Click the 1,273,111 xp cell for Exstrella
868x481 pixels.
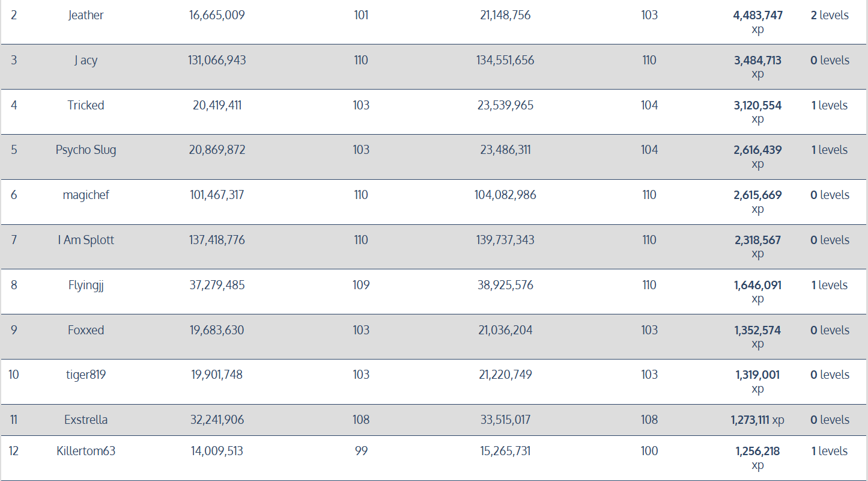(757, 420)
